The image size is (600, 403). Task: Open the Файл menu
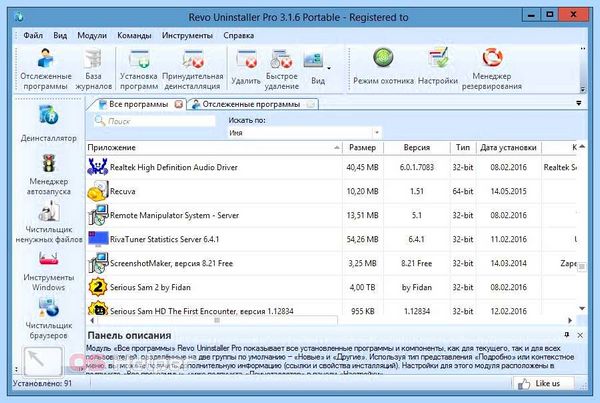click(33, 36)
